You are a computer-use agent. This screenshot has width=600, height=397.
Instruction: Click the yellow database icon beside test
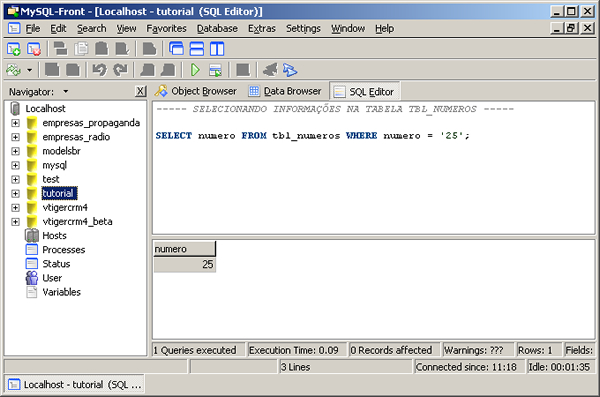tap(32, 179)
